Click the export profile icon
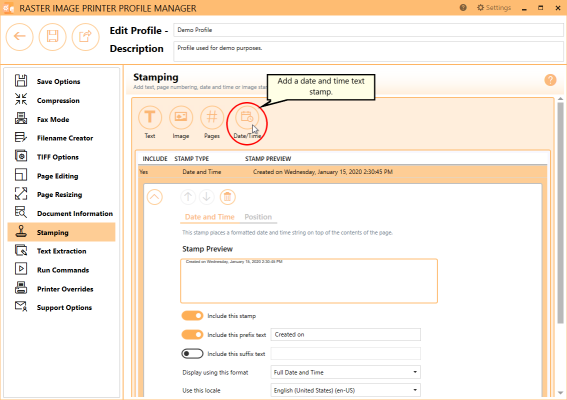 coord(85,37)
